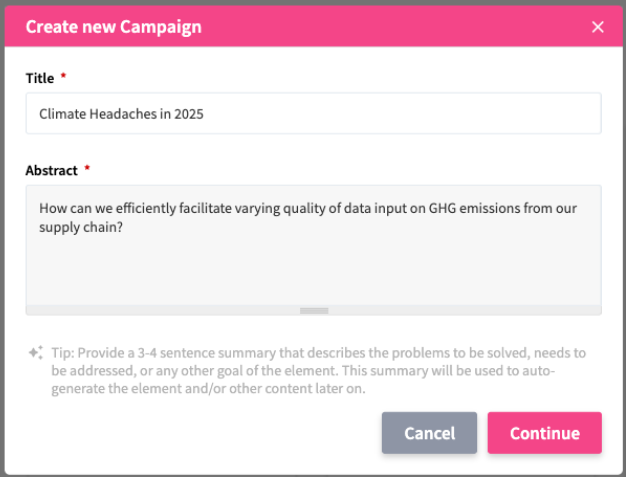Select the "Create new Campaign" header text

point(113,27)
